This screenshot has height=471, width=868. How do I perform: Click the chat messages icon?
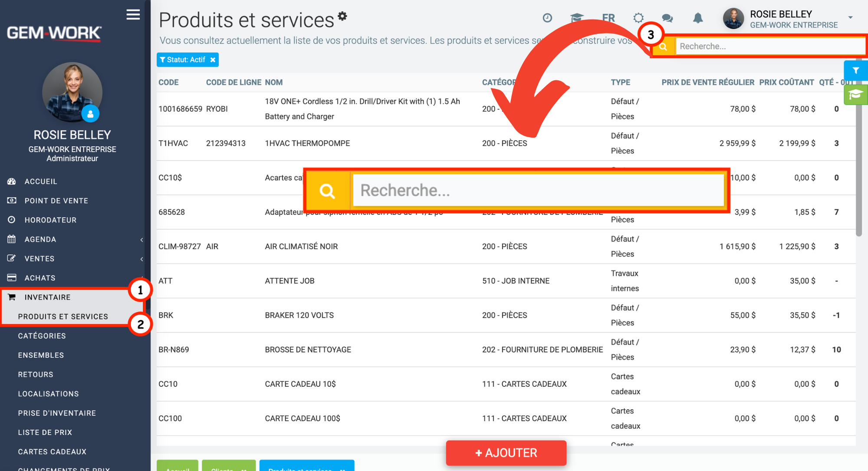(x=667, y=18)
